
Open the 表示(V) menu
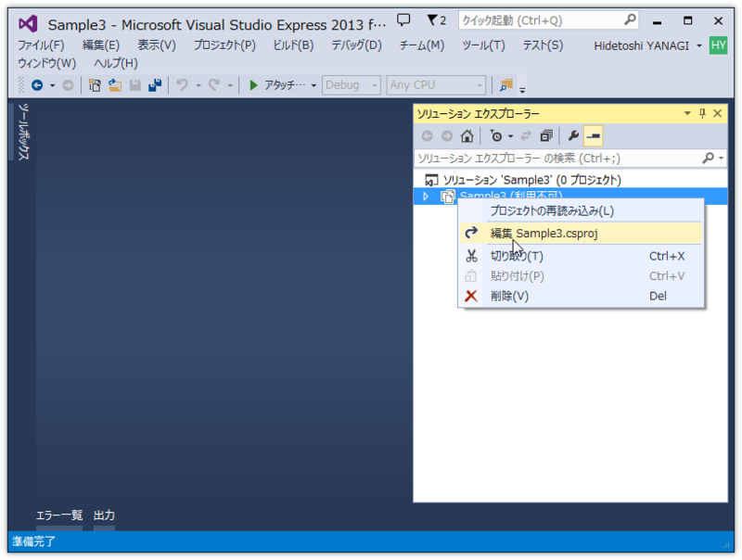pos(156,45)
